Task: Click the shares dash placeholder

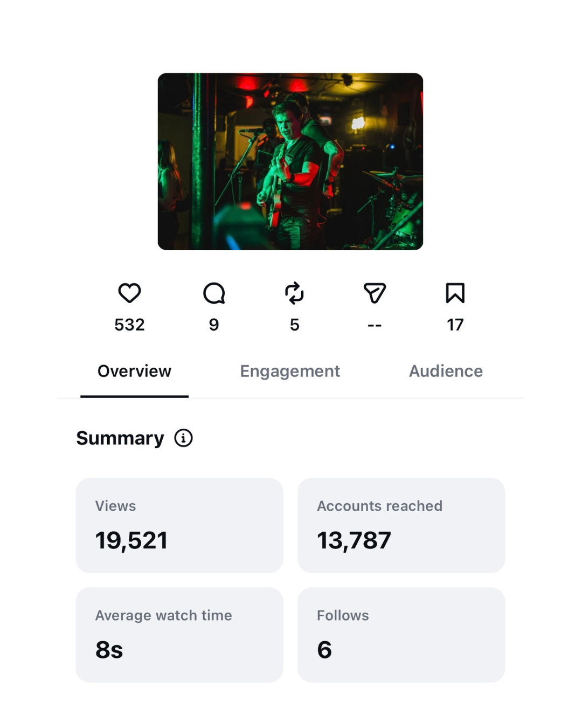Action: (x=375, y=325)
